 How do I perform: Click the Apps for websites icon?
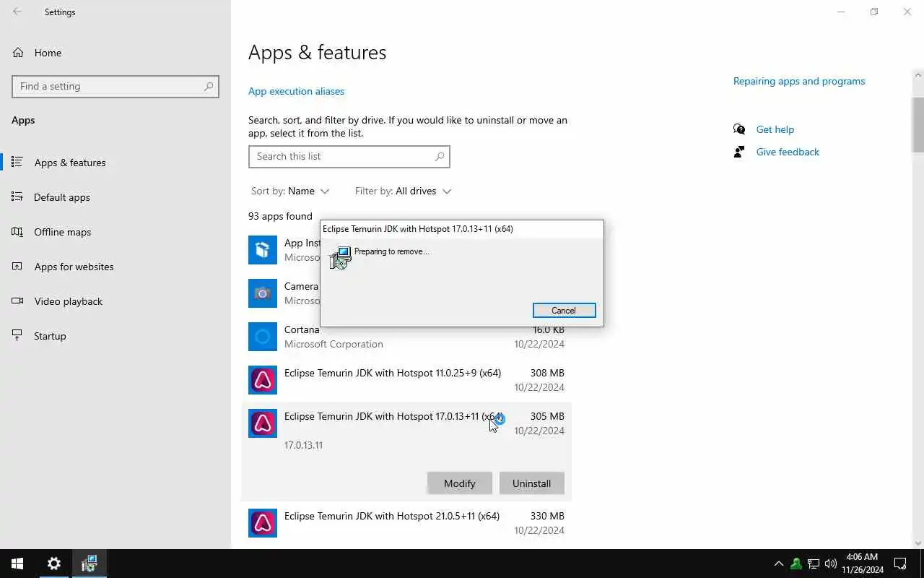(x=17, y=266)
